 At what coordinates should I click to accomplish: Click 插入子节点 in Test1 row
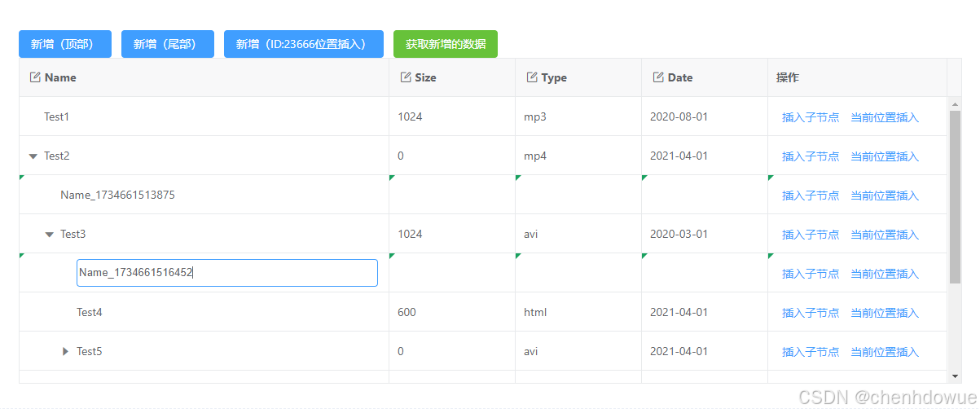(811, 117)
